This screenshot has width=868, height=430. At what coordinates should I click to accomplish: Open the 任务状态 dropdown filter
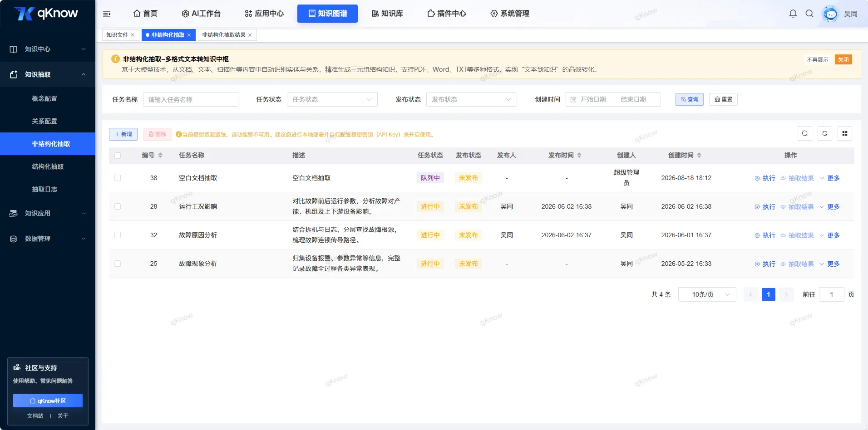tap(332, 99)
